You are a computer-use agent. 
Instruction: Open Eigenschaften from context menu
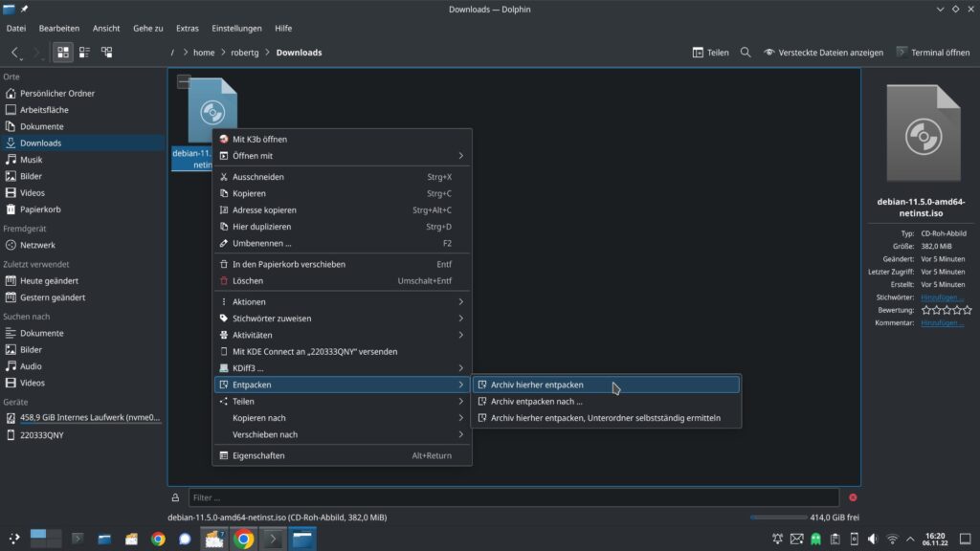(342, 455)
